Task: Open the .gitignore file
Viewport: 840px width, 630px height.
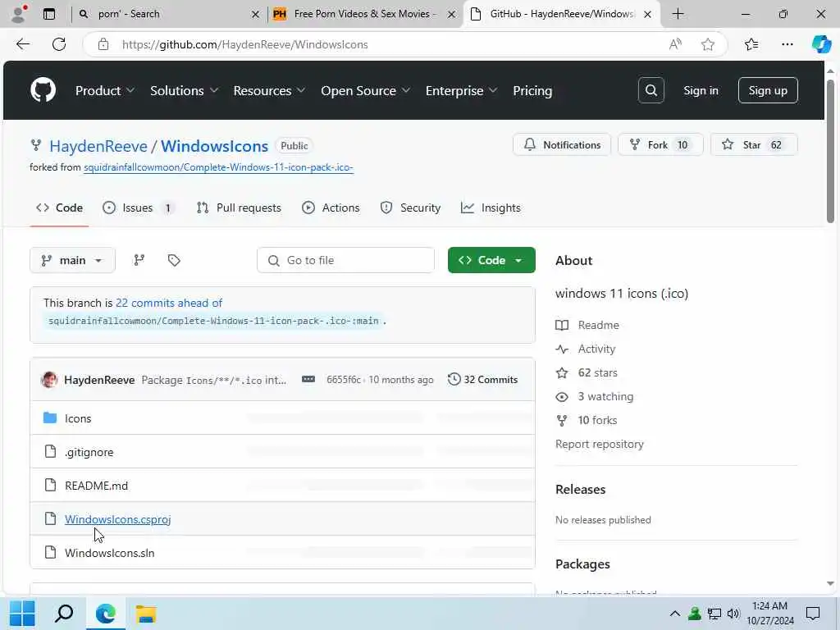Action: [x=89, y=452]
